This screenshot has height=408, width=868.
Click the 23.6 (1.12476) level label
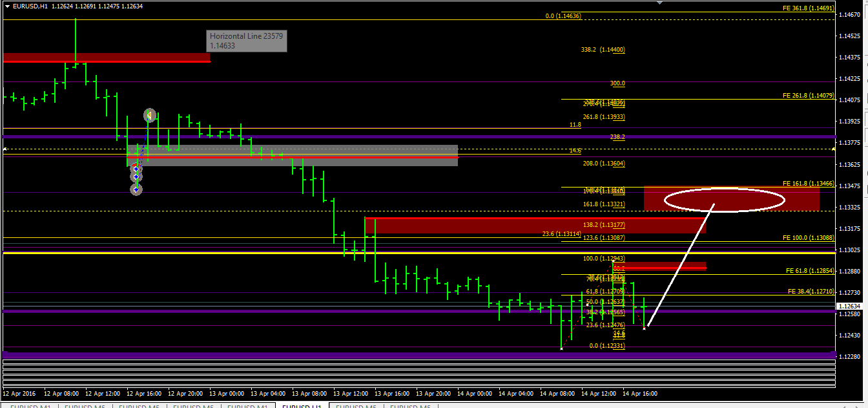(605, 325)
